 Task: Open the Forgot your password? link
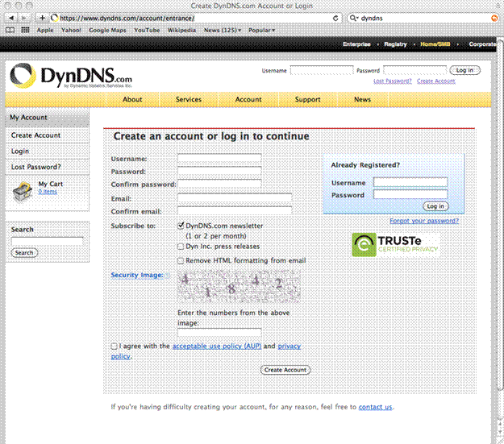(424, 221)
